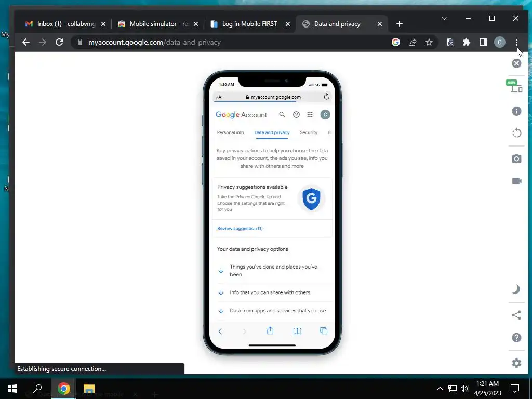The image size is (532, 399).
Task: Rotate the simulated device
Action: (516, 132)
